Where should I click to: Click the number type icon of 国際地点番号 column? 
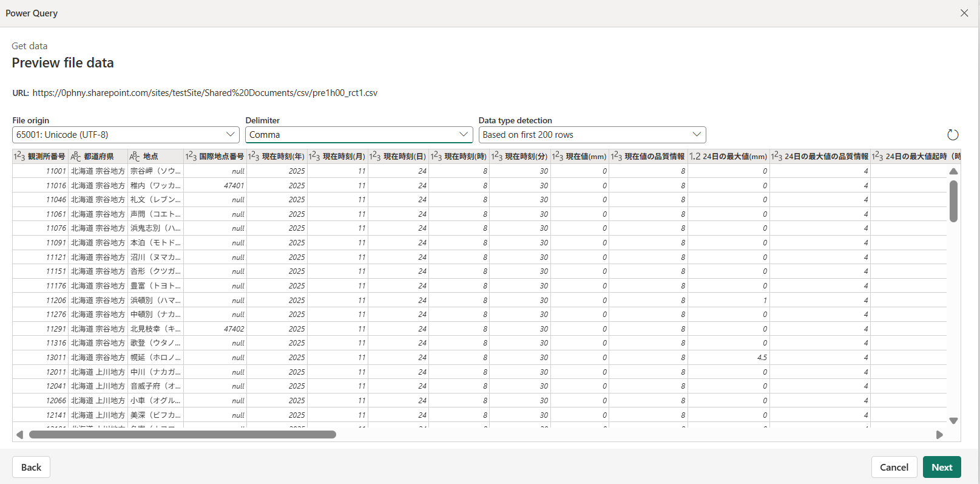191,157
